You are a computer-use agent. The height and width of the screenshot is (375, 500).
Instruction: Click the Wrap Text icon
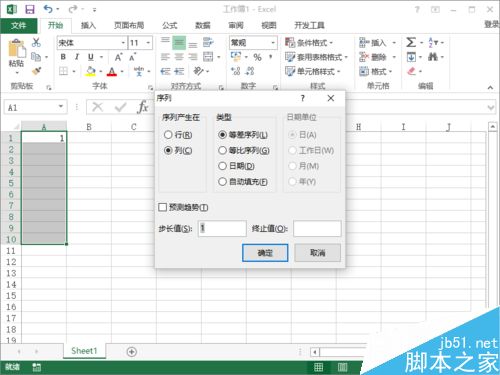[208, 42]
